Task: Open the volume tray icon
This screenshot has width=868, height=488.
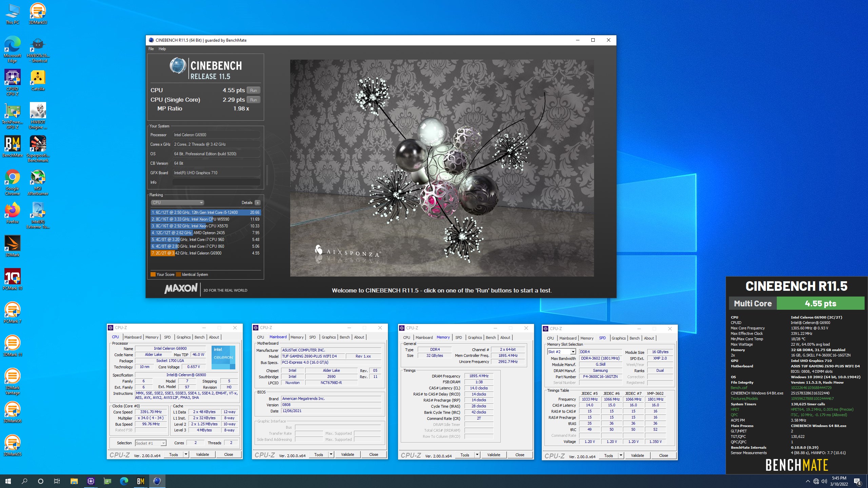Action: pyautogui.click(x=824, y=481)
